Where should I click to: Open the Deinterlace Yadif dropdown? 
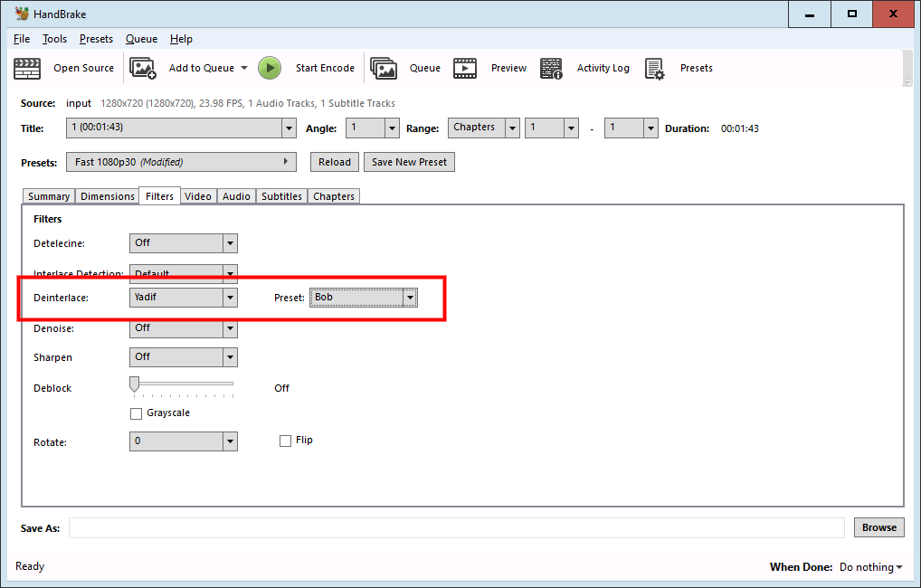[184, 298]
